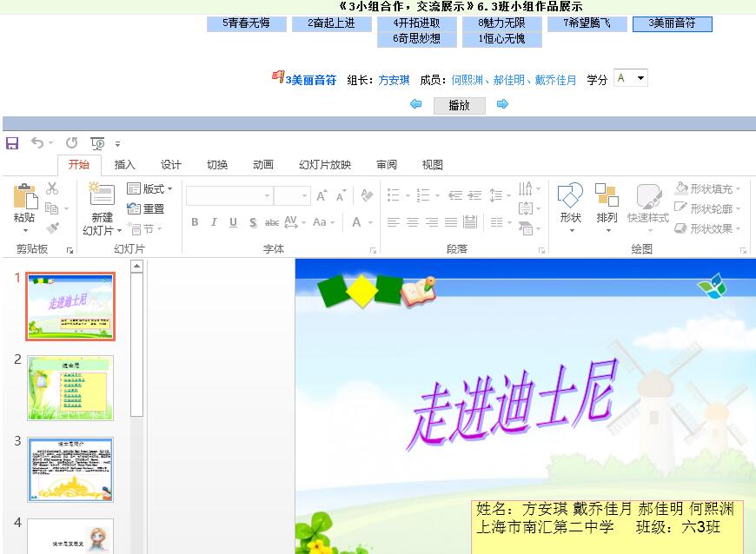Click the text shadow S icon
The image size is (756, 554).
coord(253,222)
